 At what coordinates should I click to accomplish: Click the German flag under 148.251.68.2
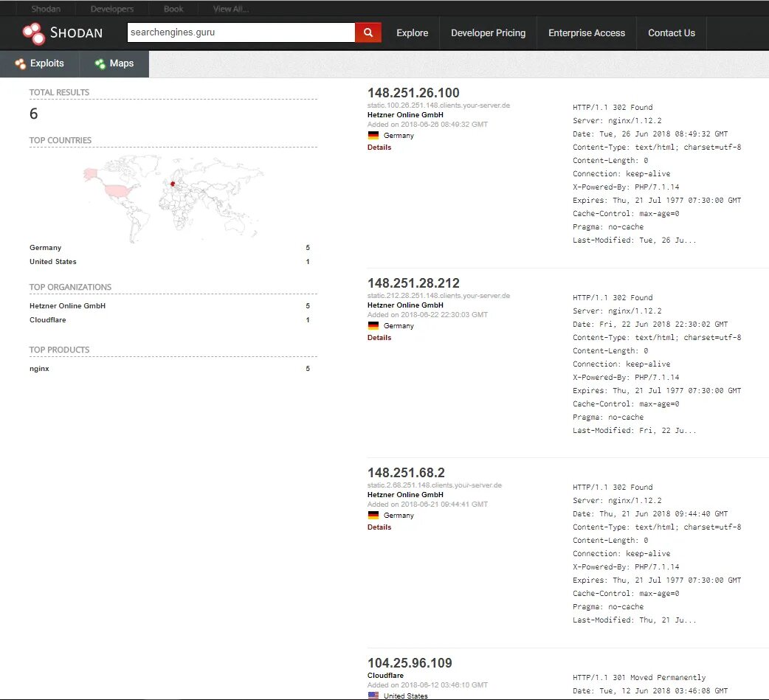click(373, 515)
